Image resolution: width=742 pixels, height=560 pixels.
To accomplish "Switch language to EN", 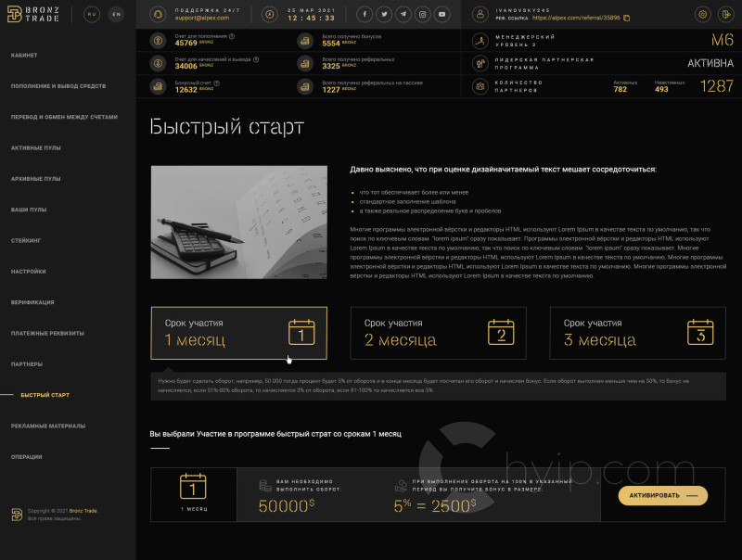I will tap(117, 14).
